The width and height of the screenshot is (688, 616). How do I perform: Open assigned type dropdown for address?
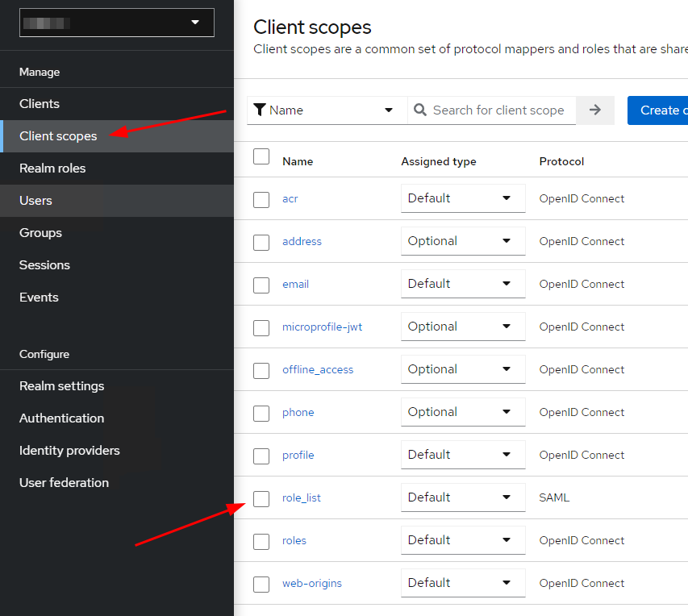pos(462,241)
